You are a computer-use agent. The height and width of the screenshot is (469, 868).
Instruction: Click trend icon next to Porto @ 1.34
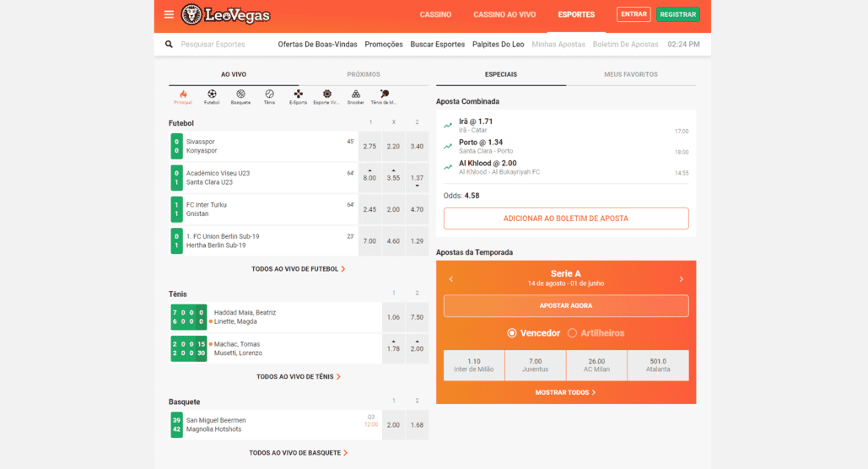click(x=448, y=147)
